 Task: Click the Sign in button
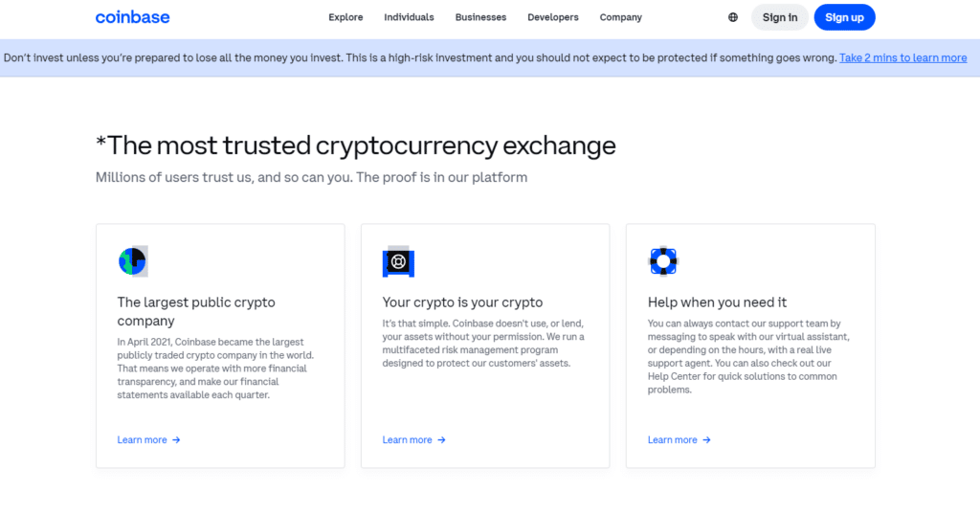(x=779, y=17)
